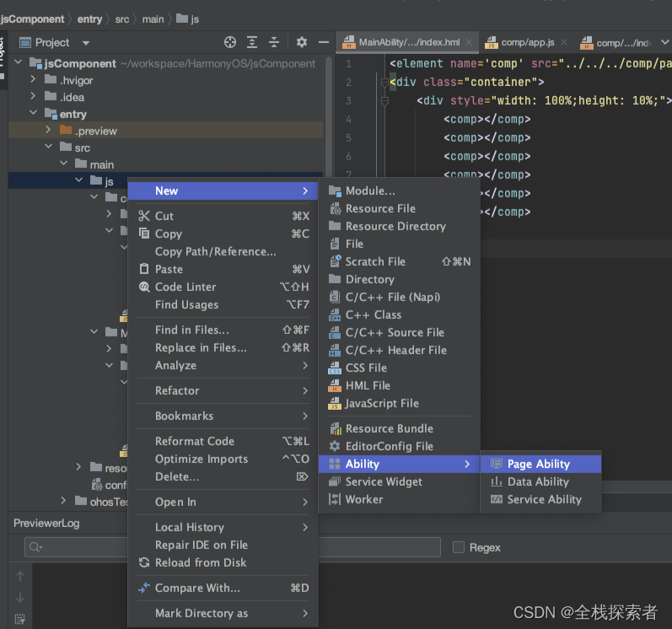
Task: Expand the .hvigor folder
Action: [x=33, y=80]
